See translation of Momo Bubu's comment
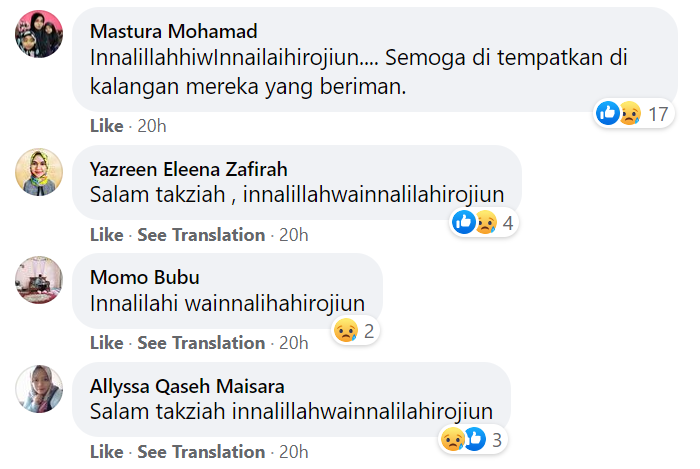The height and width of the screenshot is (469, 700). click(201, 343)
